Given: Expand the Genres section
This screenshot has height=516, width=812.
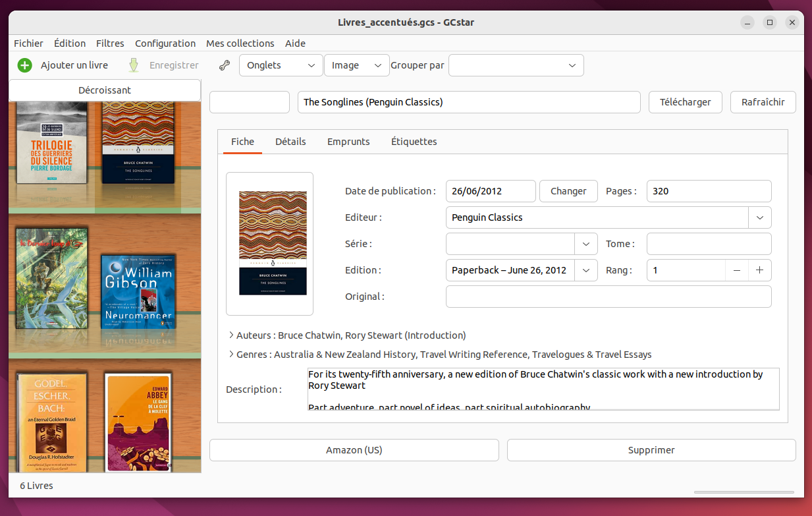Looking at the screenshot, I should (231, 355).
